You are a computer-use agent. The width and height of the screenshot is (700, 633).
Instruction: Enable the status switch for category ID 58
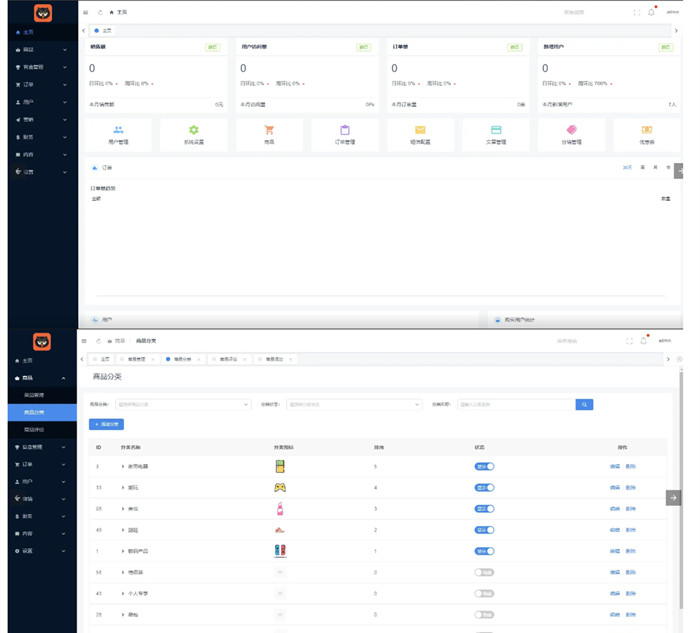(484, 572)
